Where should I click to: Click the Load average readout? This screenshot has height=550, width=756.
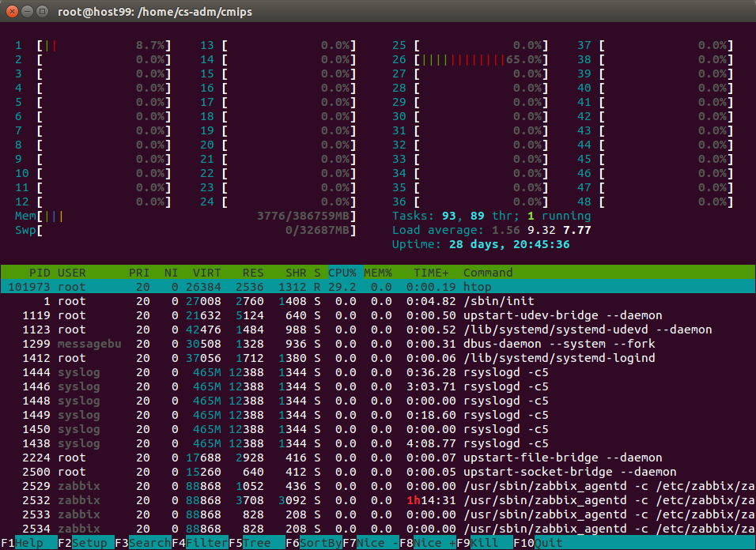click(491, 230)
